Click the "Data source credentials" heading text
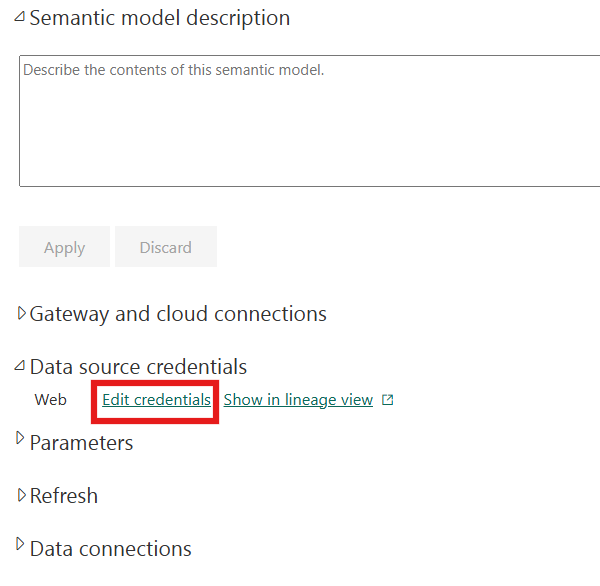This screenshot has width=600, height=586. click(138, 367)
